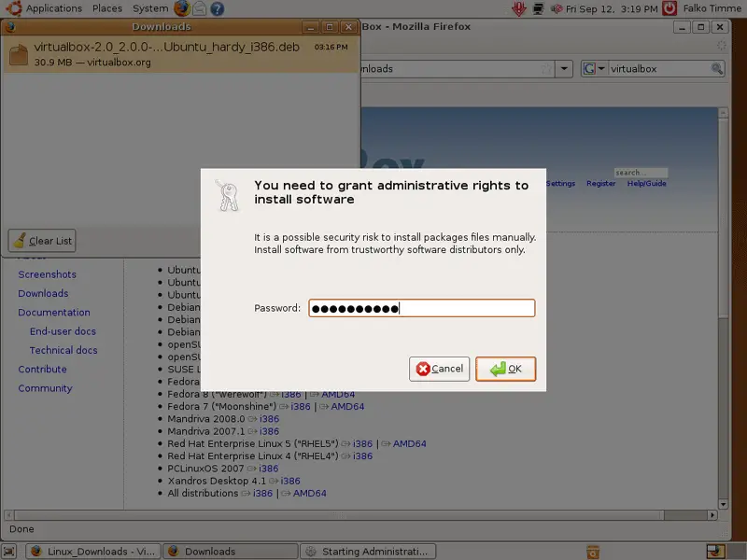Open the Community sidebar link

tap(45, 388)
